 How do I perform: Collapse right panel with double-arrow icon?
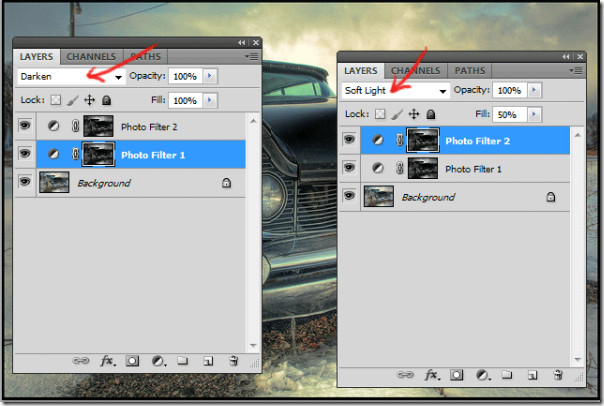pyautogui.click(x=566, y=57)
